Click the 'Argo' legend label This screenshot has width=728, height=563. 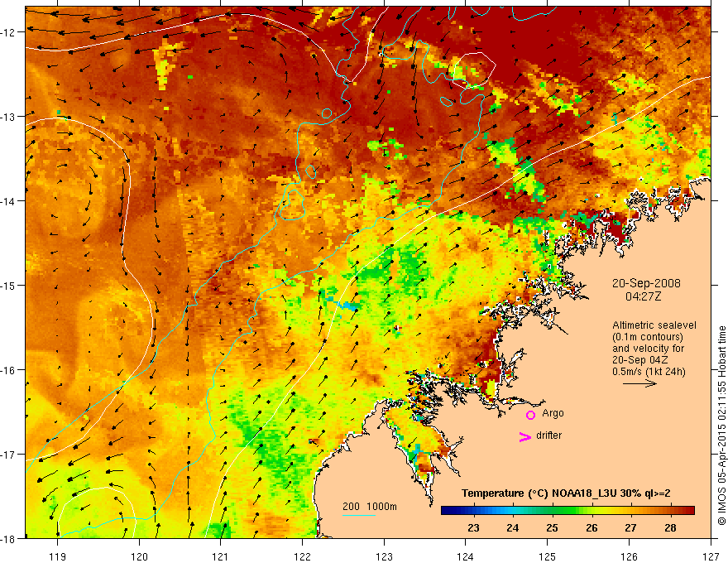553,413
